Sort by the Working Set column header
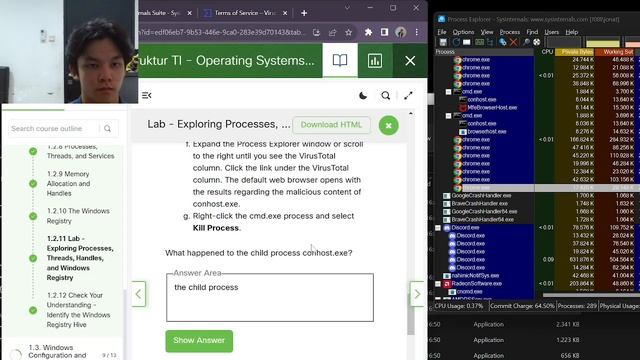The image size is (640, 360). point(616,52)
